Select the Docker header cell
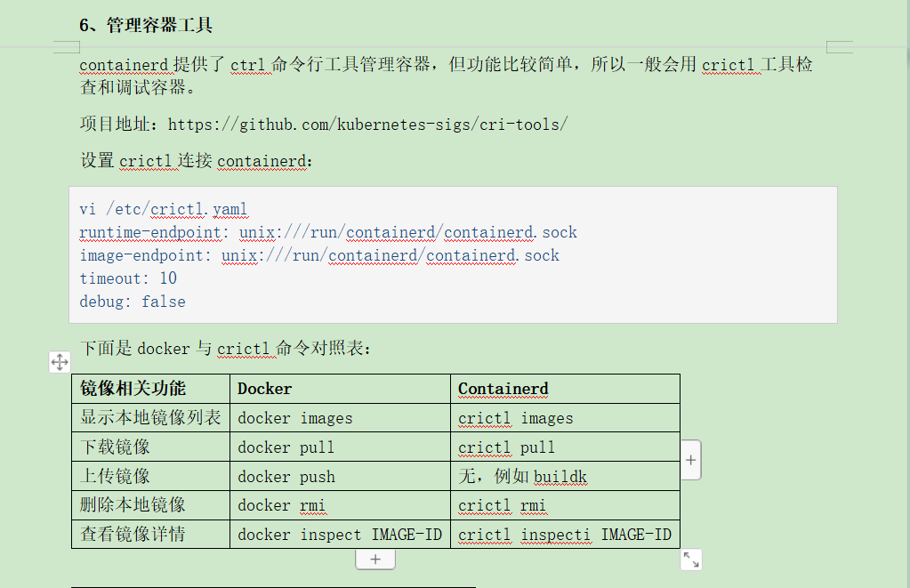This screenshot has width=910, height=588. point(340,389)
